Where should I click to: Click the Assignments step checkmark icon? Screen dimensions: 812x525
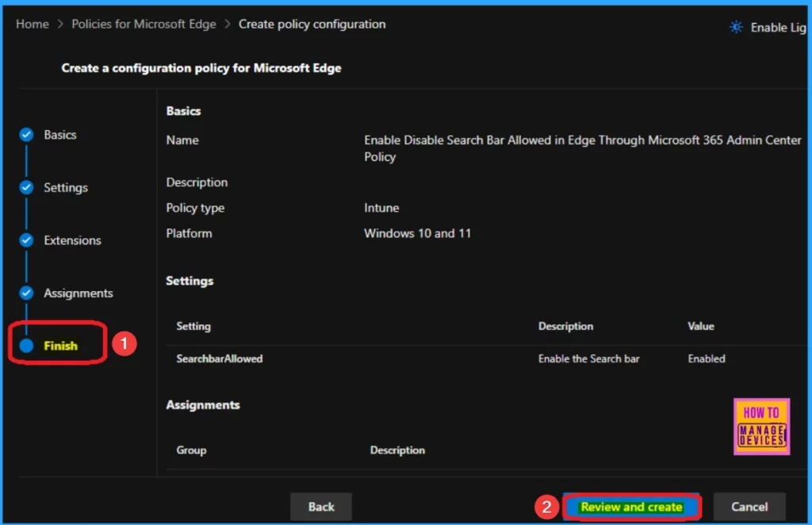(26, 293)
